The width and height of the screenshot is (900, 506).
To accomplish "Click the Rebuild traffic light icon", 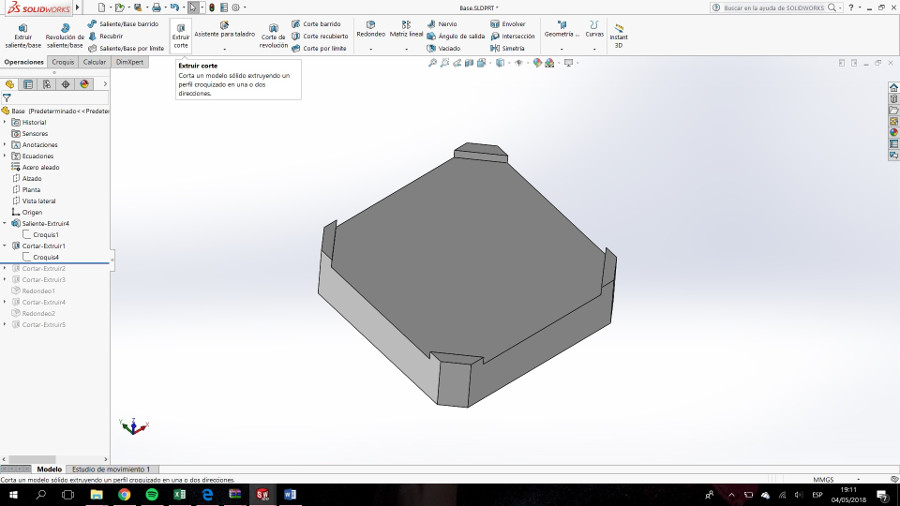I will click(211, 7).
